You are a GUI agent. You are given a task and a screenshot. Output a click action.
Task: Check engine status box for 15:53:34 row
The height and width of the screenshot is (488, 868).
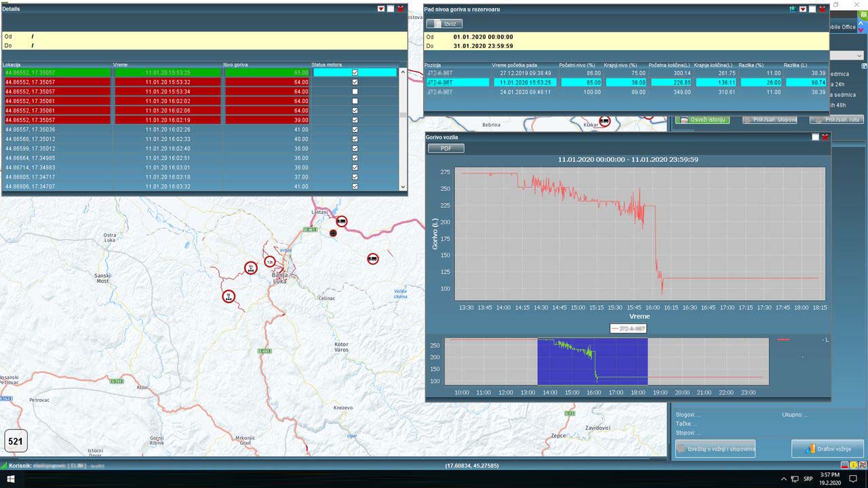click(x=355, y=91)
